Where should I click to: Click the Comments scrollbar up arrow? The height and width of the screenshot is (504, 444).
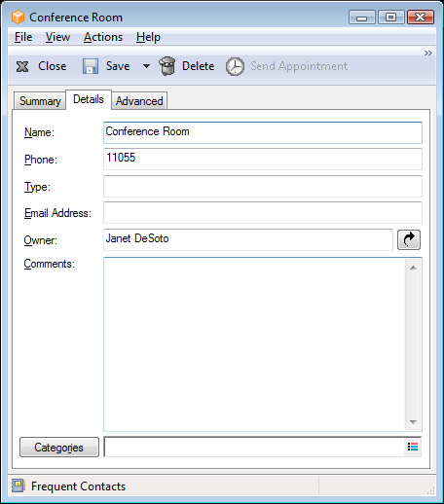click(x=413, y=268)
